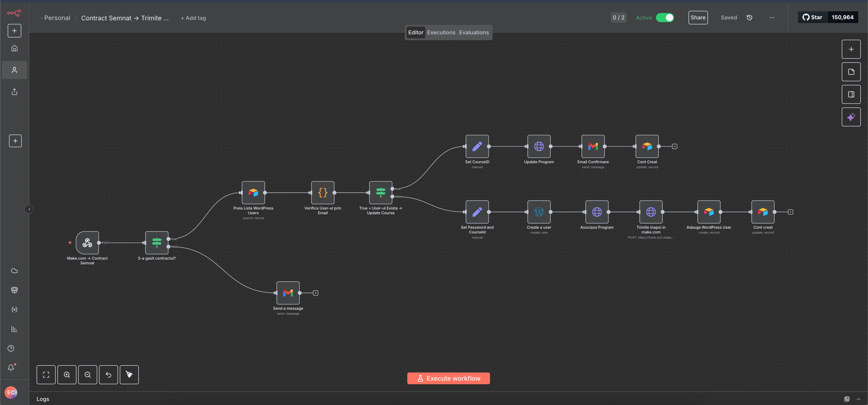Click the webhook 'Make.com → Contract Semnat' node
Viewport: 868px width, 405px height.
pos(87,243)
